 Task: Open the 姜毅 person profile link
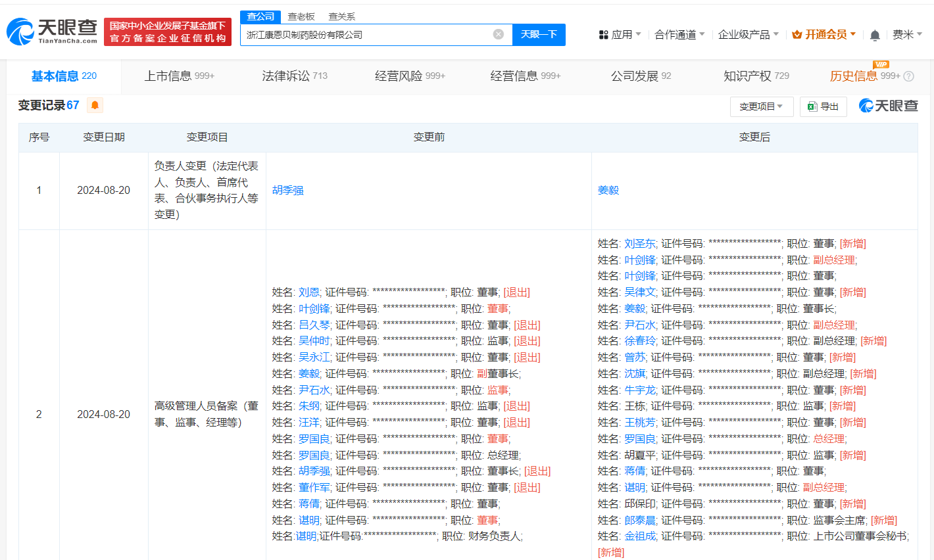tap(608, 191)
